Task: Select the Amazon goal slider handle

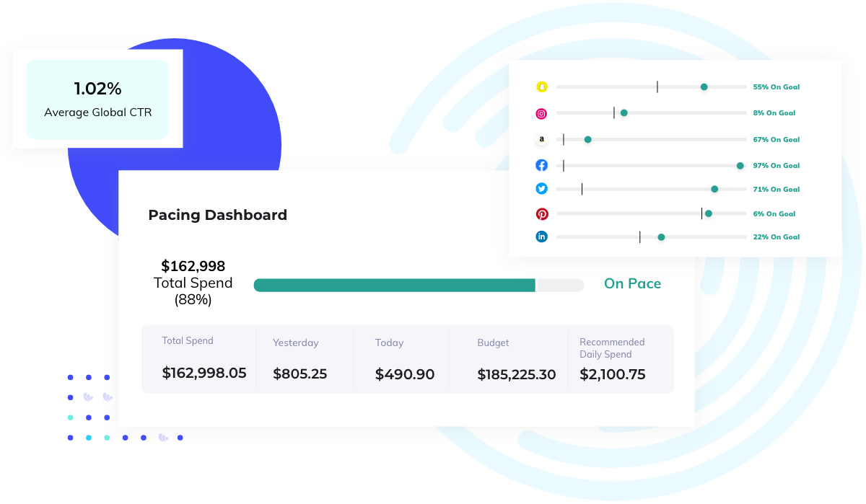Action: click(588, 139)
